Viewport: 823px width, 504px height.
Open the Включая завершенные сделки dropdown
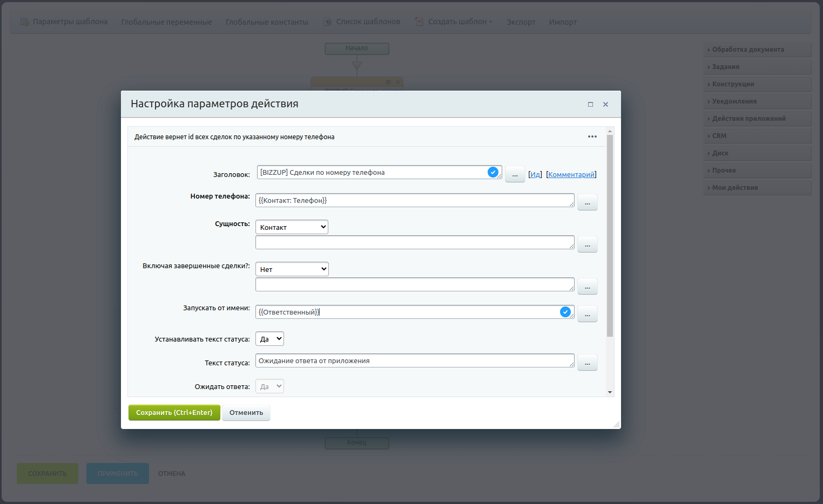[x=292, y=269]
